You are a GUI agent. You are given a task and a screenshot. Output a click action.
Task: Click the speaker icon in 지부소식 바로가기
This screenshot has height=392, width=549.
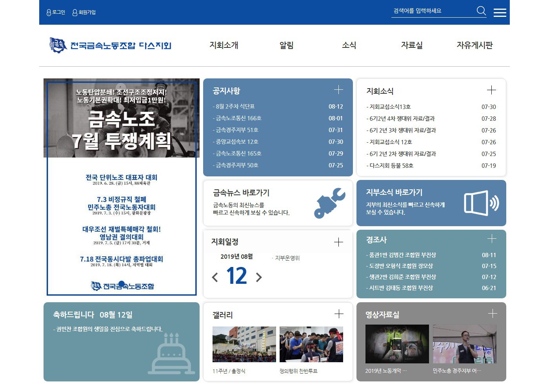click(x=481, y=203)
